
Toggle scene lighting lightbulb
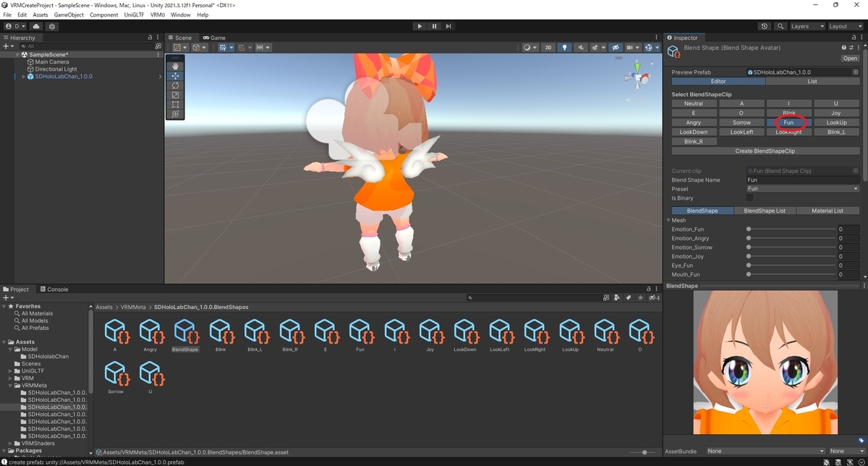565,48
